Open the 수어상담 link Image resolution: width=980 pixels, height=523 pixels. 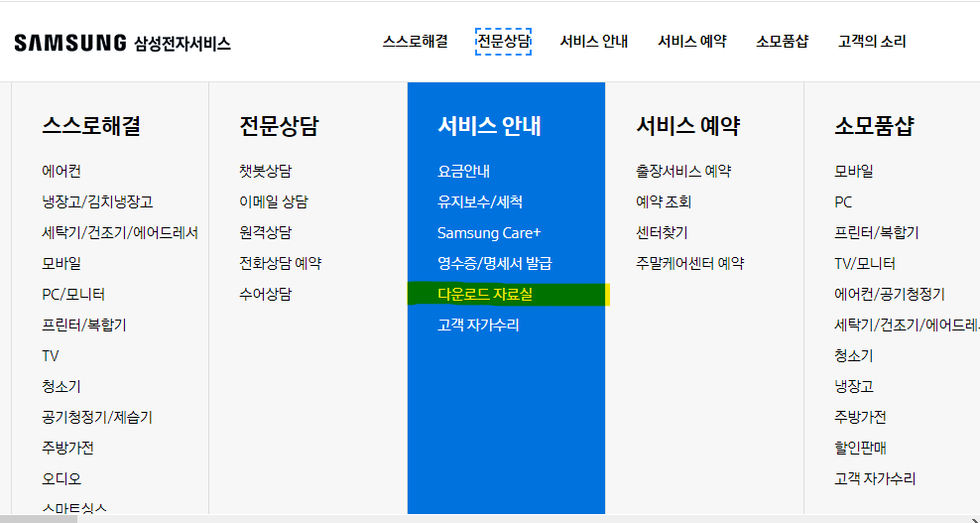tap(265, 294)
